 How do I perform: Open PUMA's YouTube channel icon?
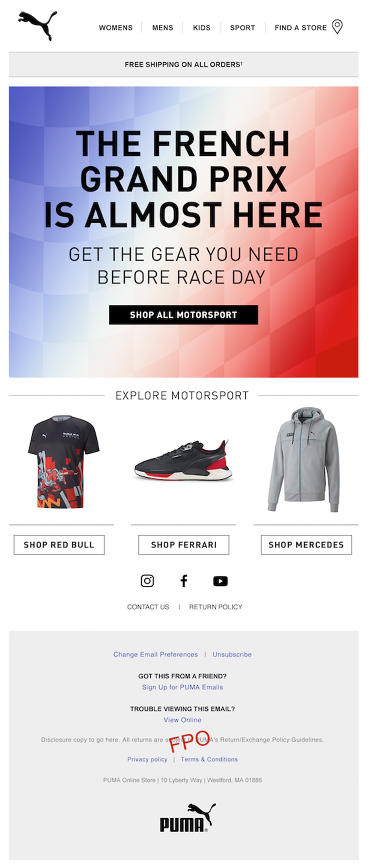[x=220, y=581]
